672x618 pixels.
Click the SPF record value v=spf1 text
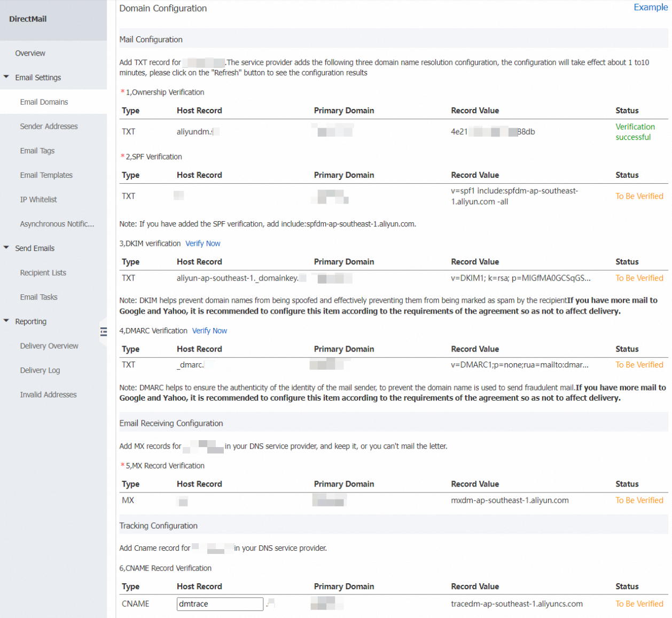514,197
